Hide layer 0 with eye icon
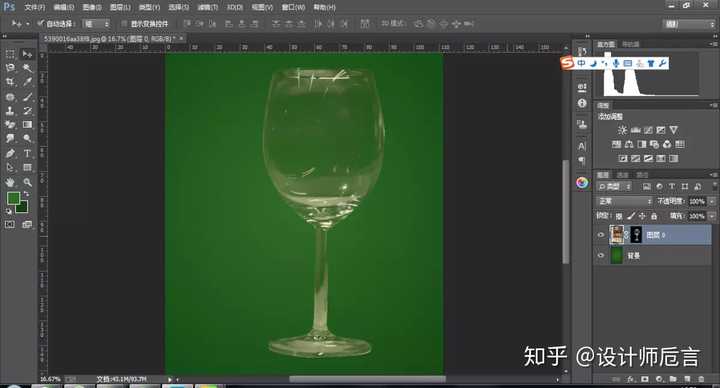Viewport: 720px width, 388px height. pos(601,235)
